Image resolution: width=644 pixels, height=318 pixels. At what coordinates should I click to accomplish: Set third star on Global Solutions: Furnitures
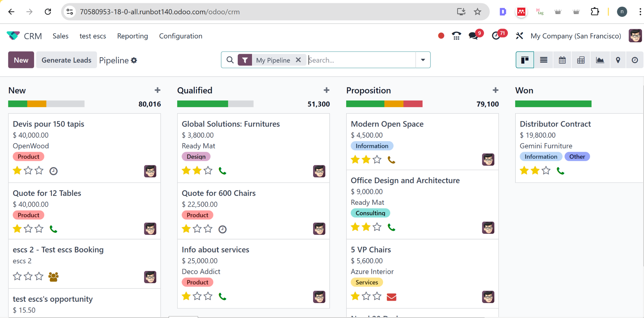tap(208, 170)
